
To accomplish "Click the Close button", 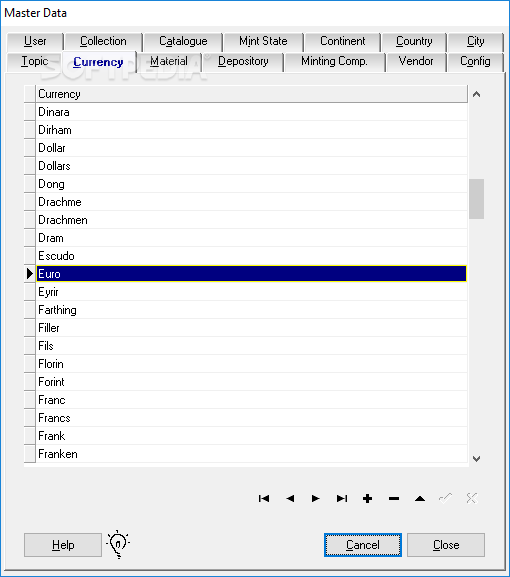I will 446,545.
